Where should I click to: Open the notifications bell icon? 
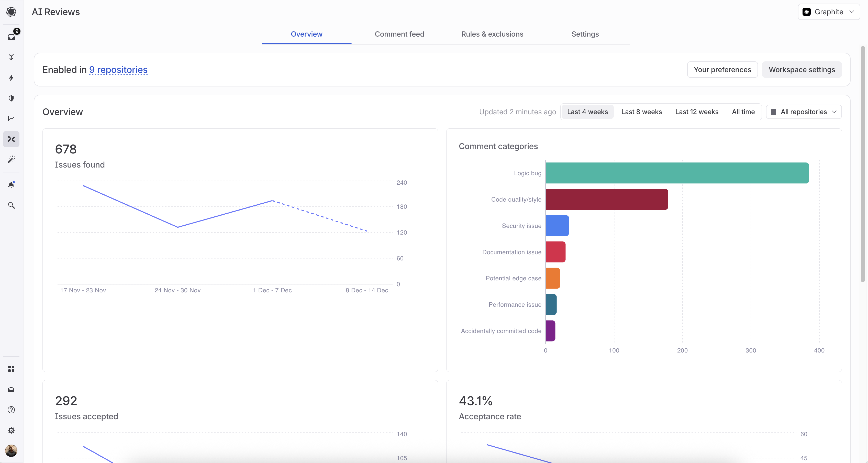[12, 185]
